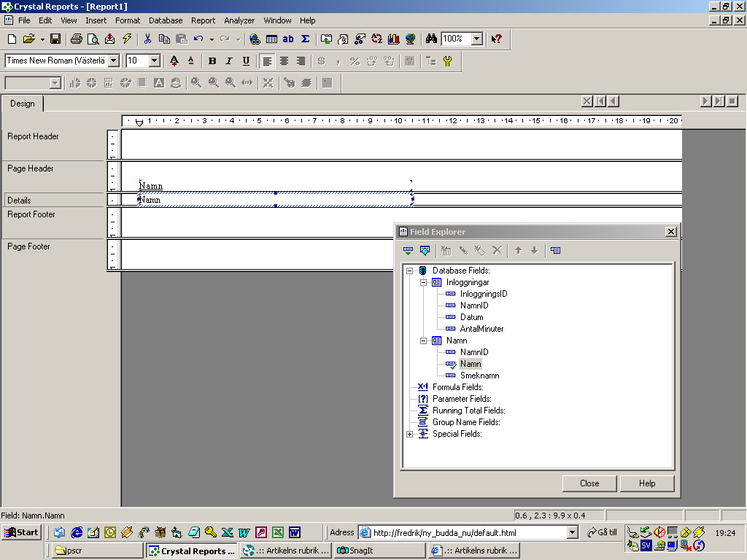Viewport: 747px width, 560px height.
Task: Collapse the Database Fields node
Action: [x=409, y=271]
